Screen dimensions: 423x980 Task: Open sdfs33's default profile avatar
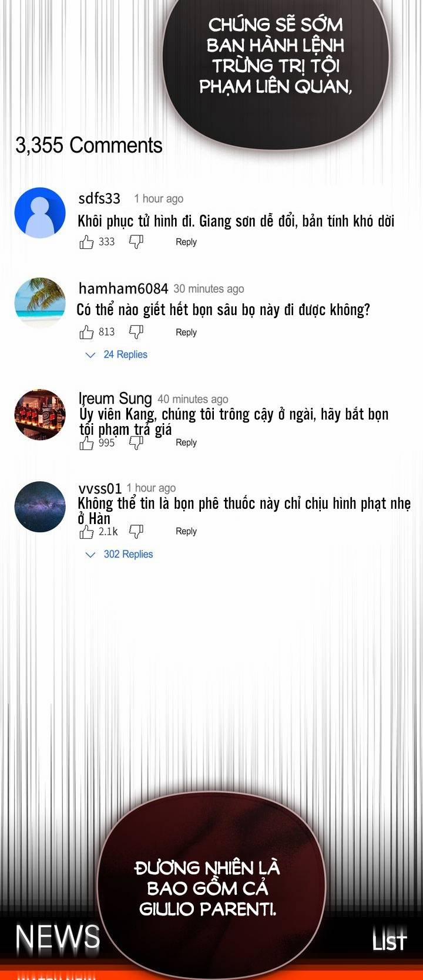click(x=40, y=212)
